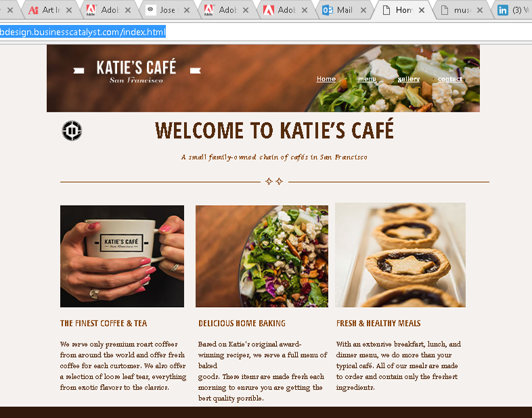Close the Mail tab

pyautogui.click(x=363, y=10)
